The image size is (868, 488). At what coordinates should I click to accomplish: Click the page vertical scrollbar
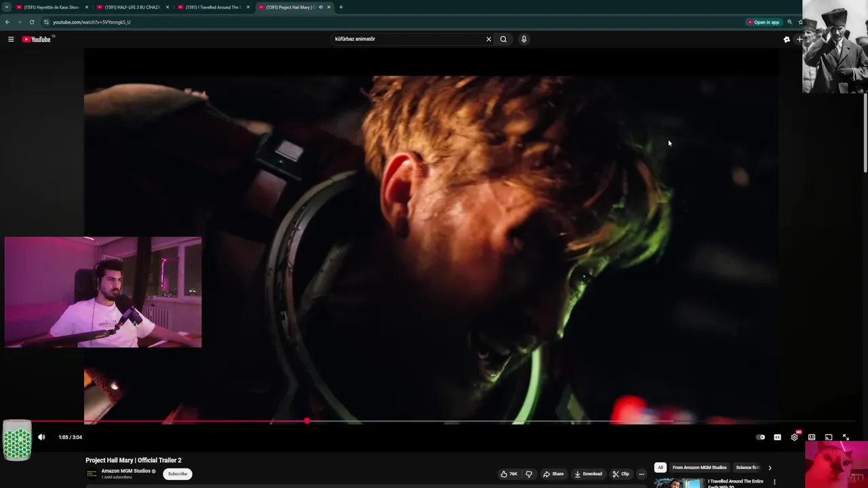click(865, 132)
